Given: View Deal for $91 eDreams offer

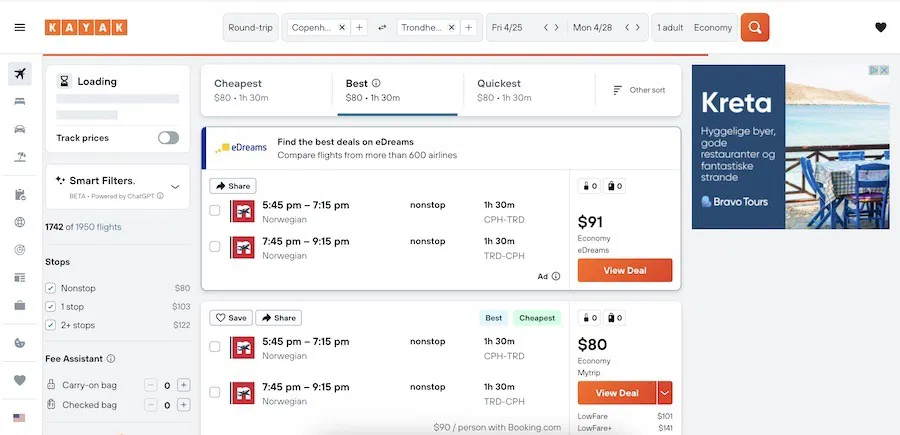Looking at the screenshot, I should 624,270.
